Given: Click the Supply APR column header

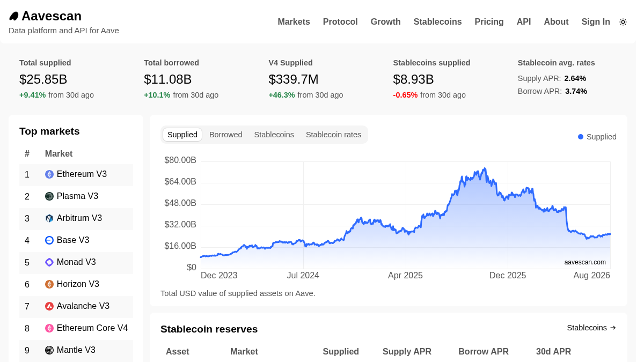Looking at the screenshot, I should click(407, 352).
